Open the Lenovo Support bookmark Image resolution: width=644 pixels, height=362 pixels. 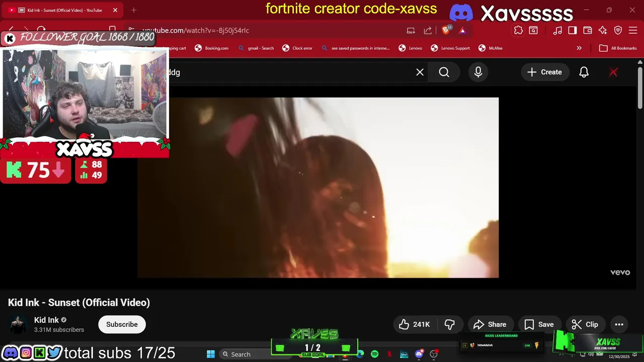tap(451, 48)
